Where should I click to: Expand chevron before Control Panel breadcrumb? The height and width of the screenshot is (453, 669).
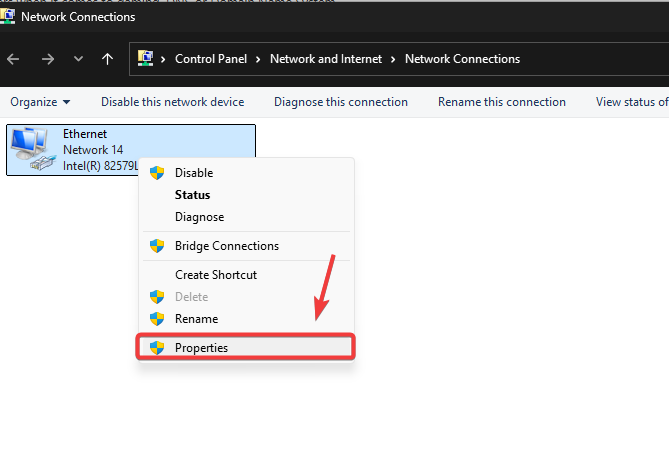pyautogui.click(x=164, y=59)
